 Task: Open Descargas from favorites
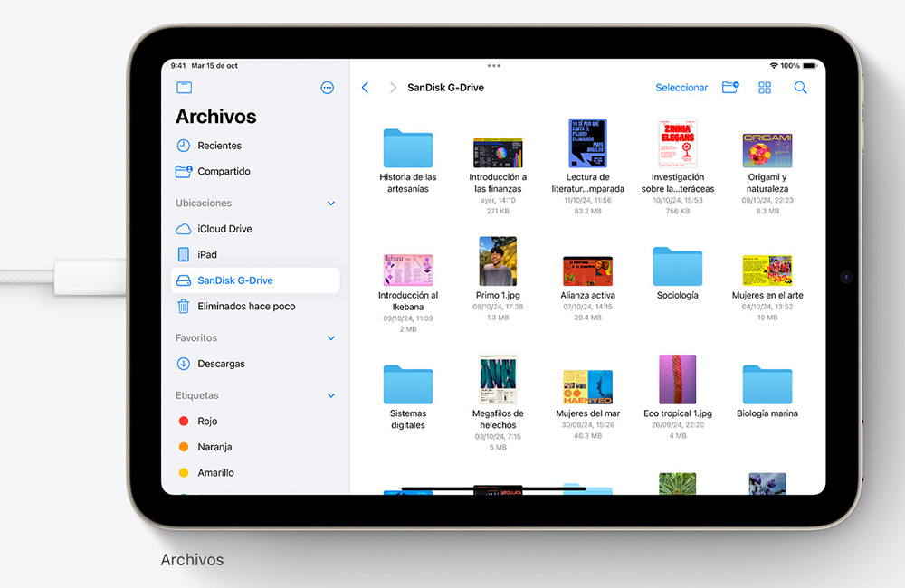click(221, 364)
